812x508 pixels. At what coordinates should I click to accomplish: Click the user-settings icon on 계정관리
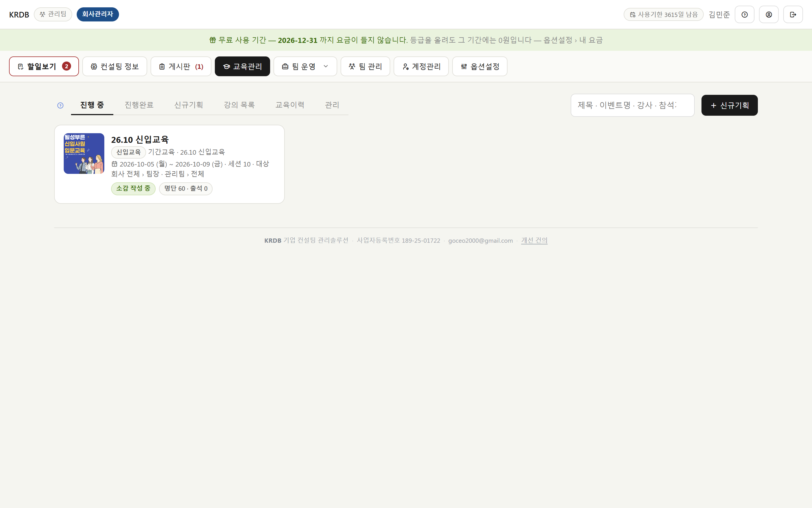point(405,67)
